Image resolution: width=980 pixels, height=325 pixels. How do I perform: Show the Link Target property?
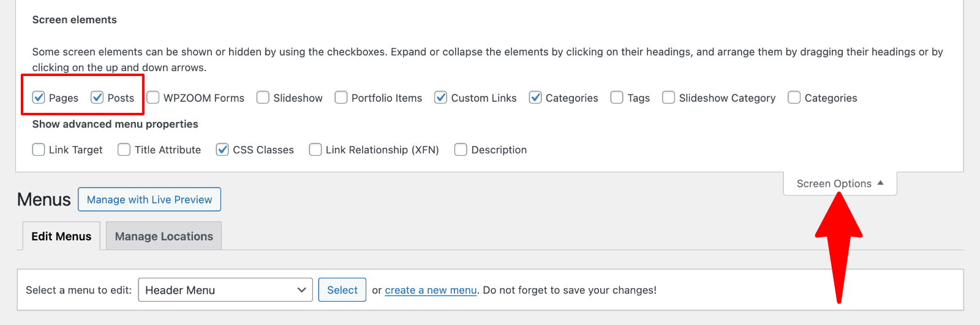click(x=39, y=150)
